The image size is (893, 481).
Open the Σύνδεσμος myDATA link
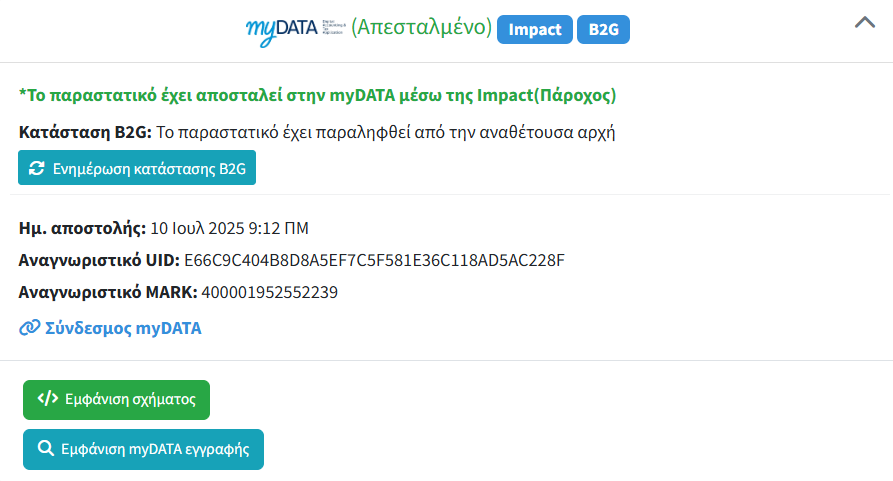[x=123, y=328]
